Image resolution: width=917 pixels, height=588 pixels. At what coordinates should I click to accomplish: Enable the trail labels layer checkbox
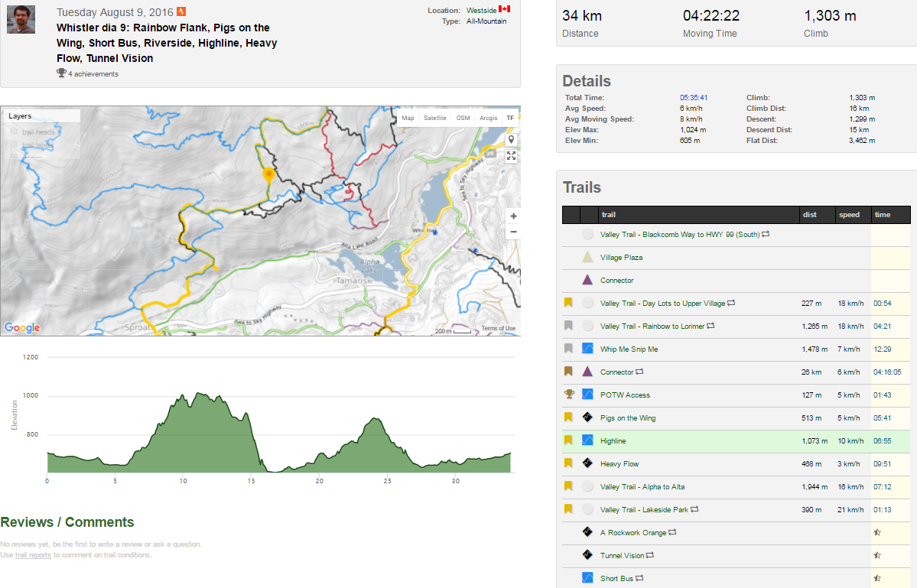point(15,145)
